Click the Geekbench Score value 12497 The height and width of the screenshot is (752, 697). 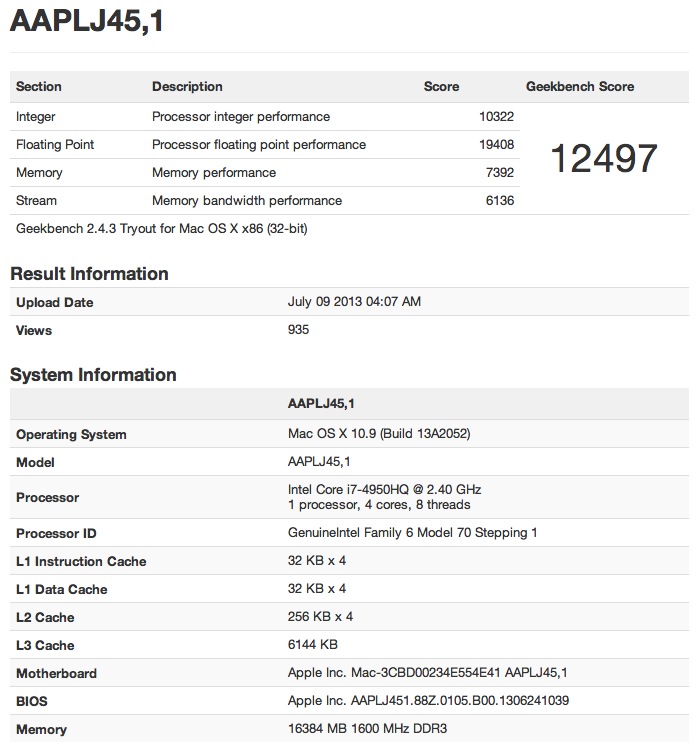[x=604, y=158]
